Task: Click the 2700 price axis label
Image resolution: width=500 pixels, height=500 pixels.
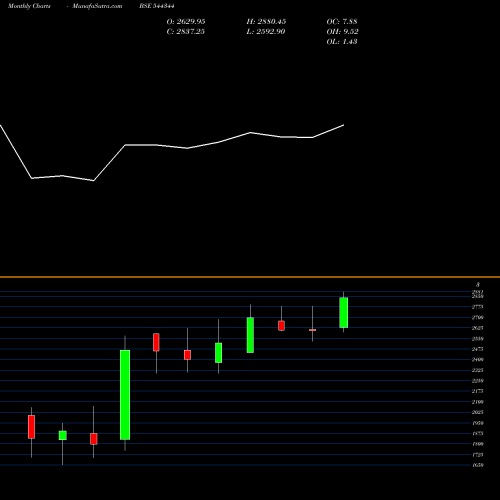Action: pos(478,318)
